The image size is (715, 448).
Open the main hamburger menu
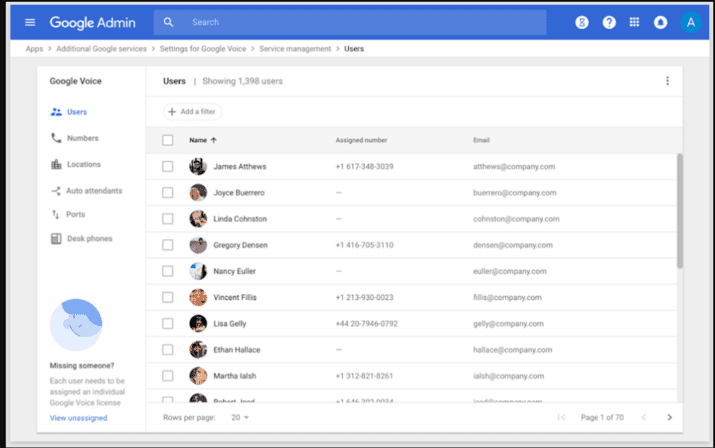pos(30,22)
